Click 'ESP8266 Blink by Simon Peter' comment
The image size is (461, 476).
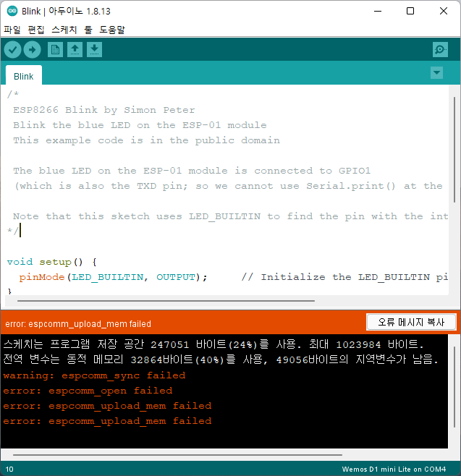click(104, 110)
